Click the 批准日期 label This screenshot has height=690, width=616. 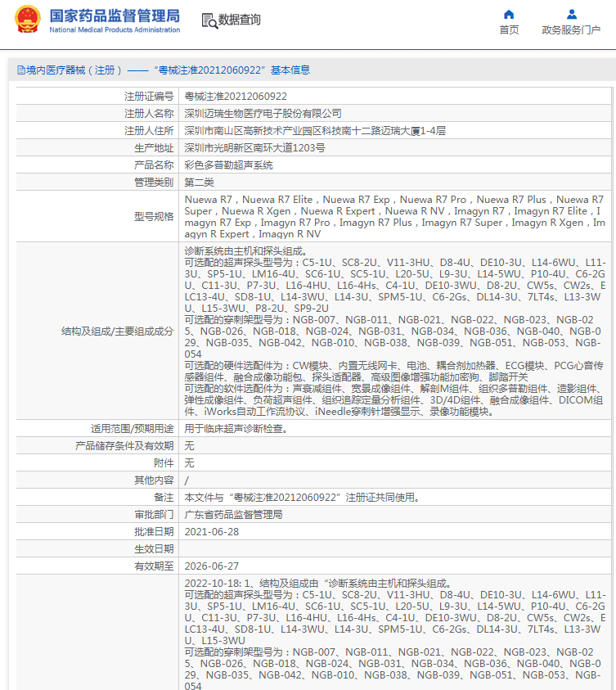click(154, 531)
